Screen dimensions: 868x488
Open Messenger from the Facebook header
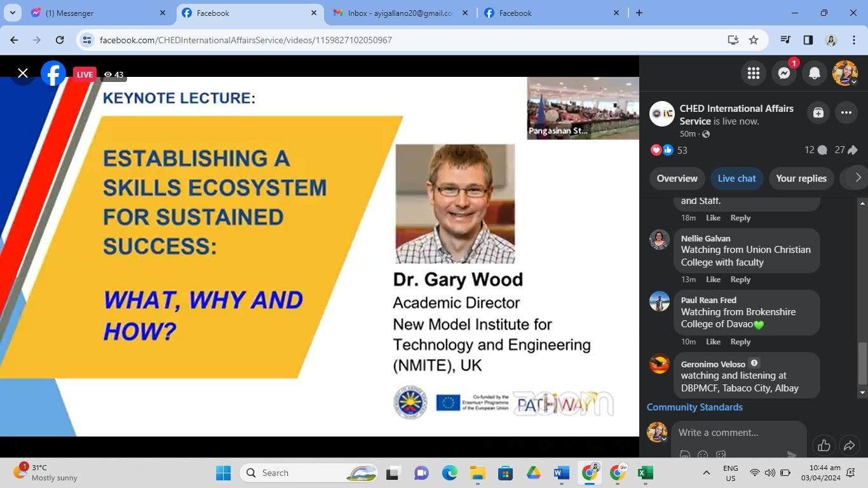click(x=784, y=74)
